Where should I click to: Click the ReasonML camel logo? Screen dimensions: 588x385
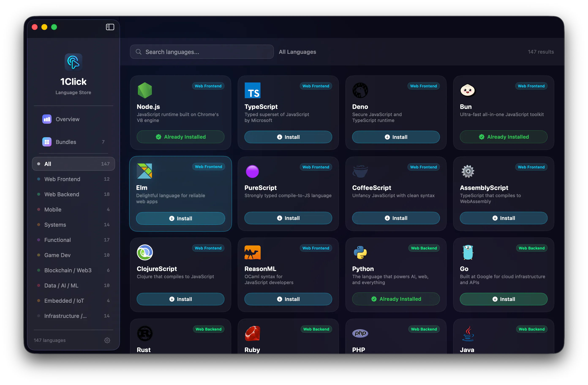252,252
